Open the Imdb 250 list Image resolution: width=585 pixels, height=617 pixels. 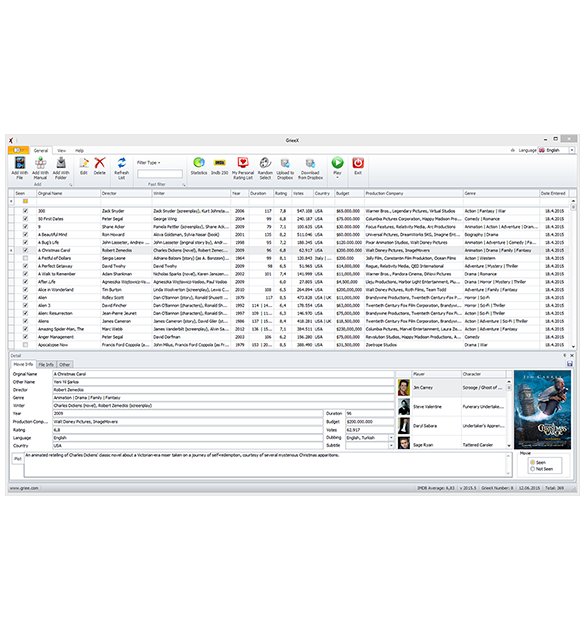click(x=220, y=162)
